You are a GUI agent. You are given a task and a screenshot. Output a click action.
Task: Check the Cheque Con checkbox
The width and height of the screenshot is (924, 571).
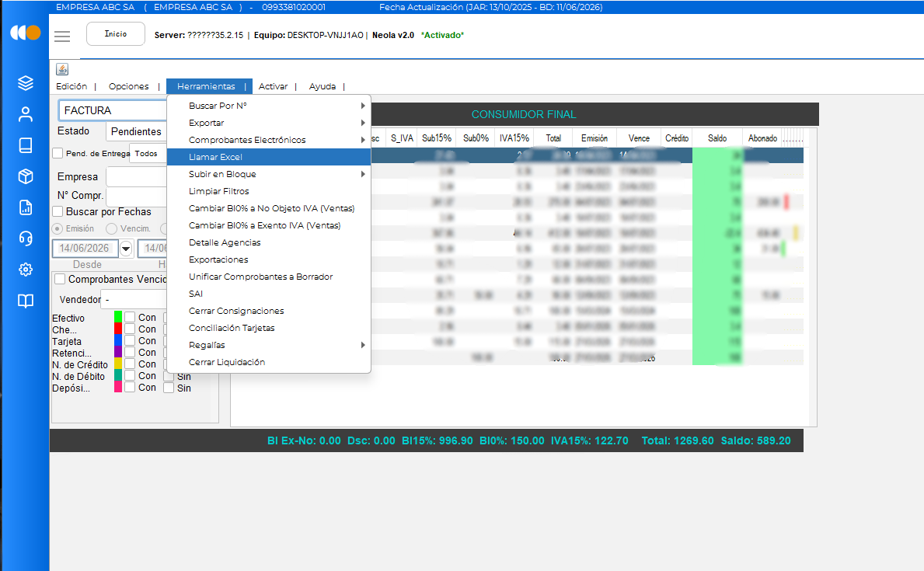pyautogui.click(x=130, y=329)
